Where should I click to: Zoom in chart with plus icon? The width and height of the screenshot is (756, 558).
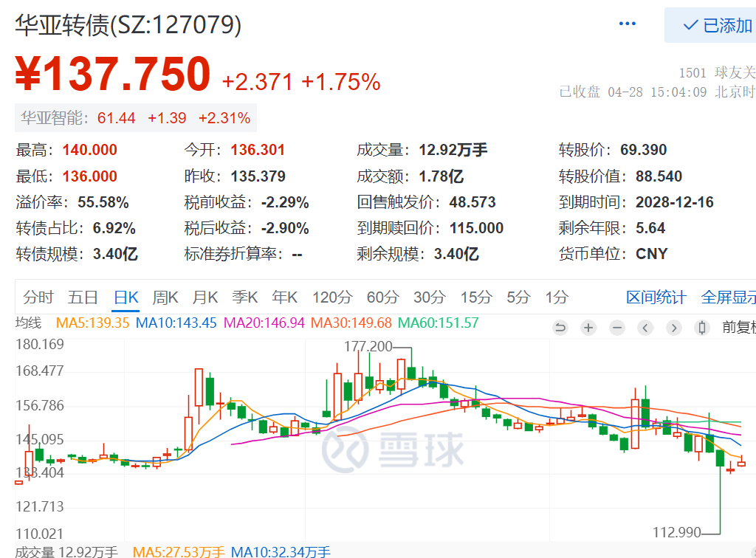(588, 328)
